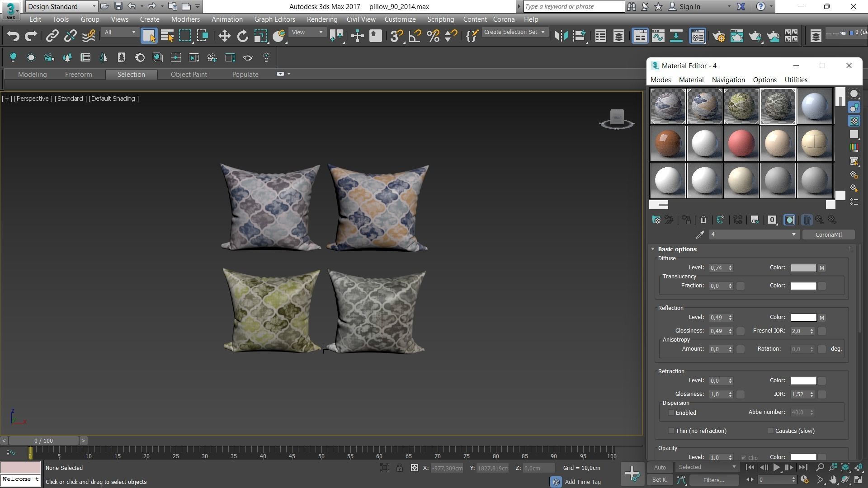Click the ViewCube in viewport
Screen dimensions: 868x488
(617, 118)
